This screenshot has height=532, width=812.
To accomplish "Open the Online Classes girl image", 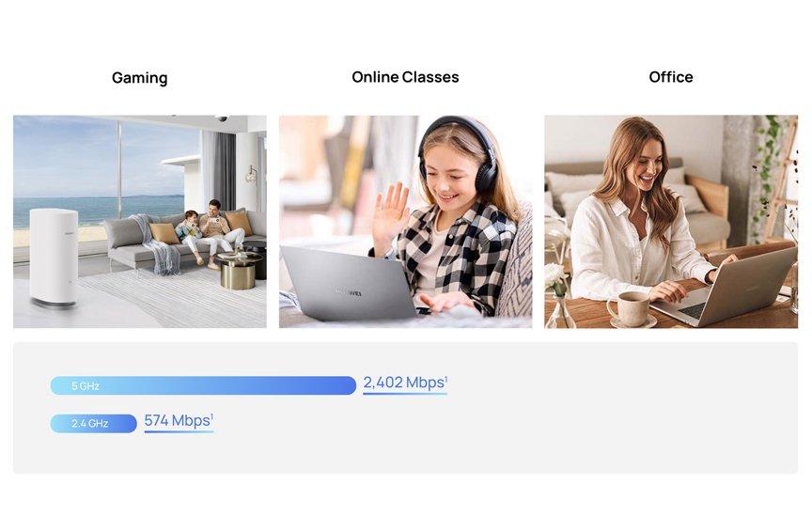I will coord(405,221).
